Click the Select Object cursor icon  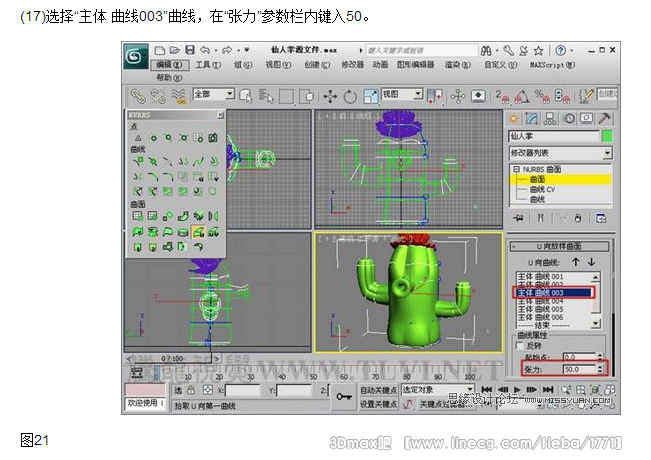pos(246,96)
